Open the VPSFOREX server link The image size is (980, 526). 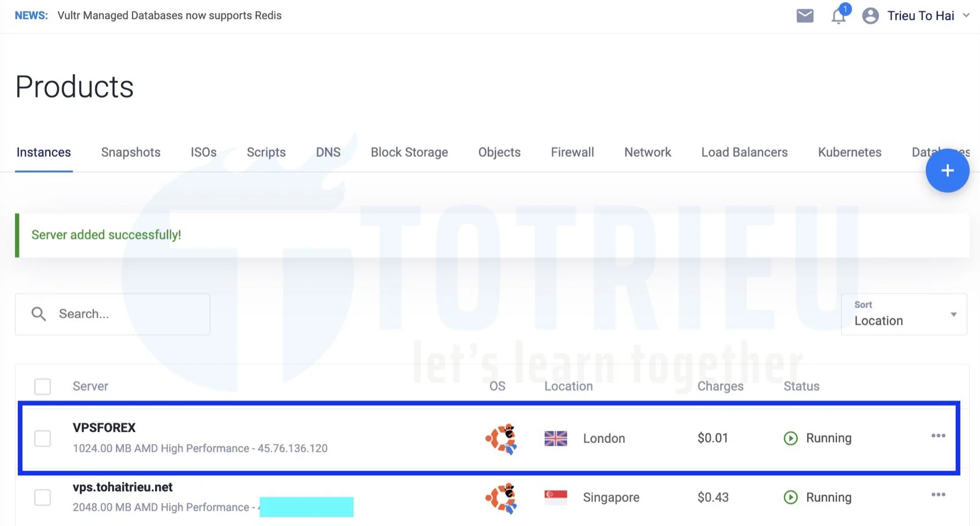[104, 428]
